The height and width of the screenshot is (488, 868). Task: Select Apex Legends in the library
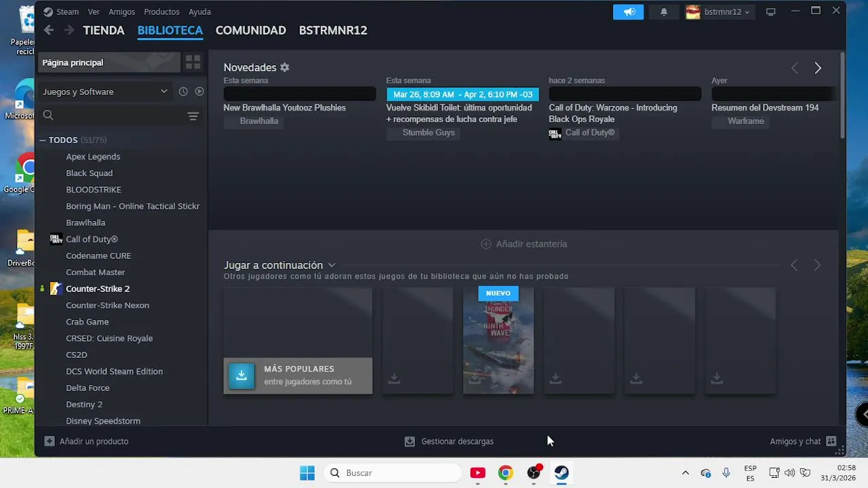[x=93, y=157]
